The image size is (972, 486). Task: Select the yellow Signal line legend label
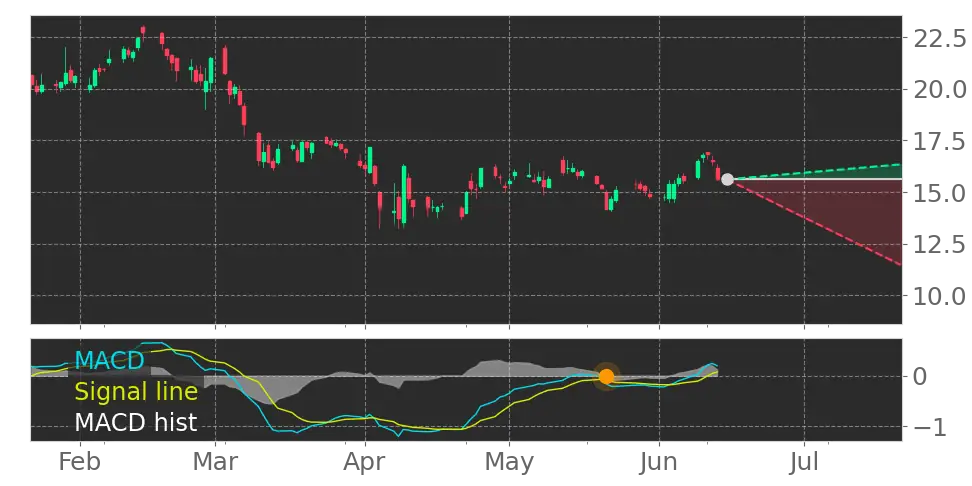tap(136, 392)
